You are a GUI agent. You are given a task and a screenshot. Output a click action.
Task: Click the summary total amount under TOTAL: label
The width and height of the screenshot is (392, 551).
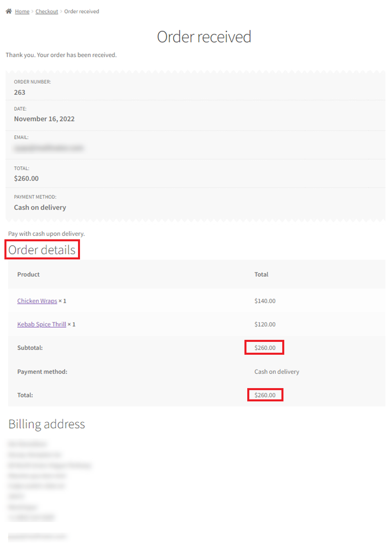[26, 179]
